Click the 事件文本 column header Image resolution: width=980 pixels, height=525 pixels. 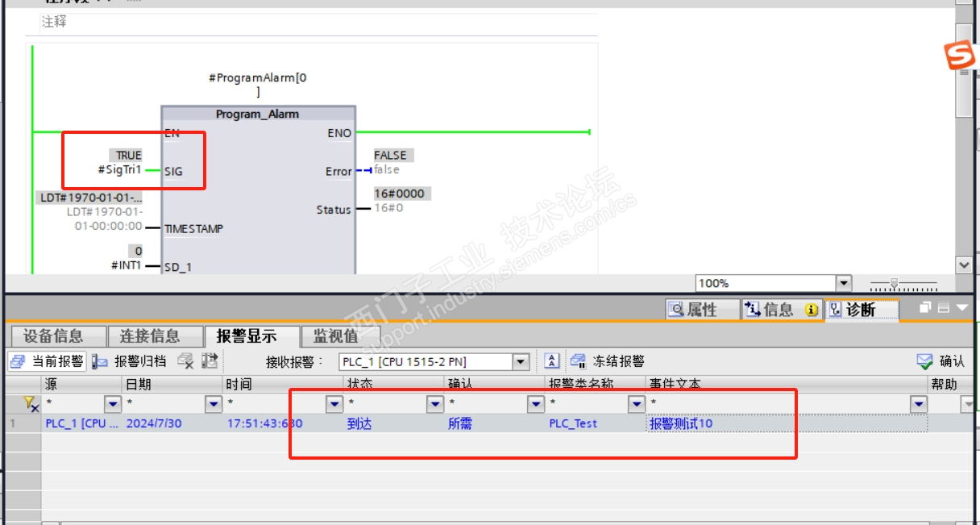787,385
